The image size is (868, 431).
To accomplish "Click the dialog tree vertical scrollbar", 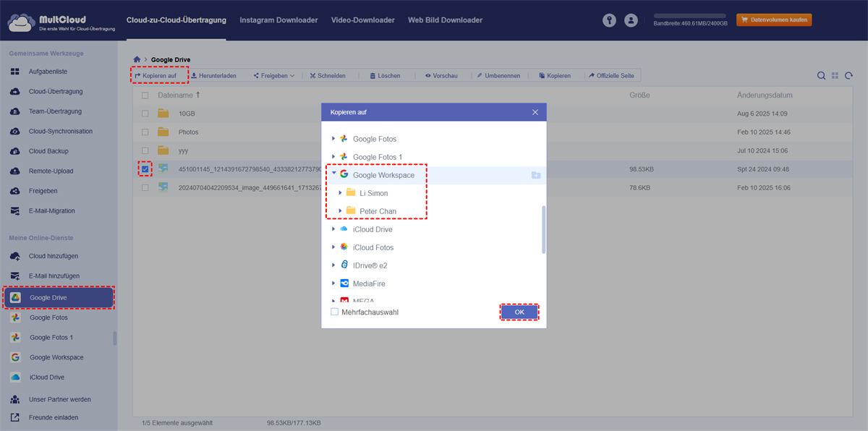I will click(x=544, y=229).
